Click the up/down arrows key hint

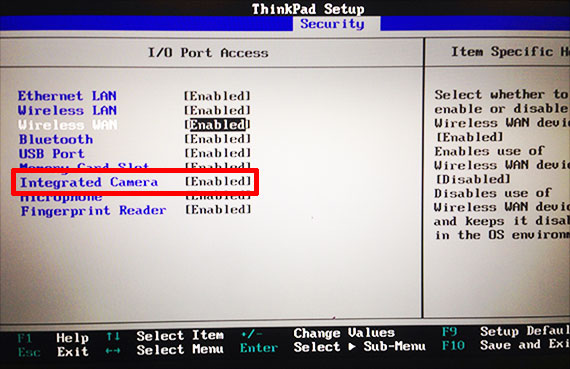(x=113, y=337)
